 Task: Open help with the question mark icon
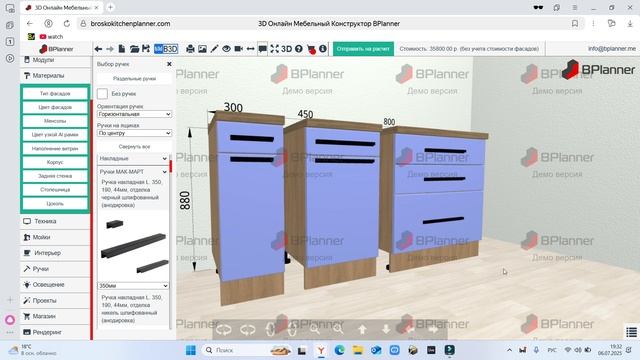tap(299, 49)
